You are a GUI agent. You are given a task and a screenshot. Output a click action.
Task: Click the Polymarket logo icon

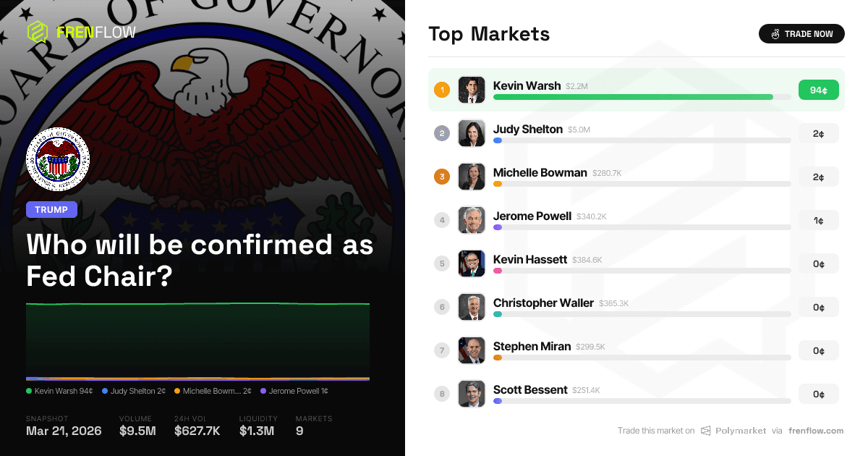[707, 431]
